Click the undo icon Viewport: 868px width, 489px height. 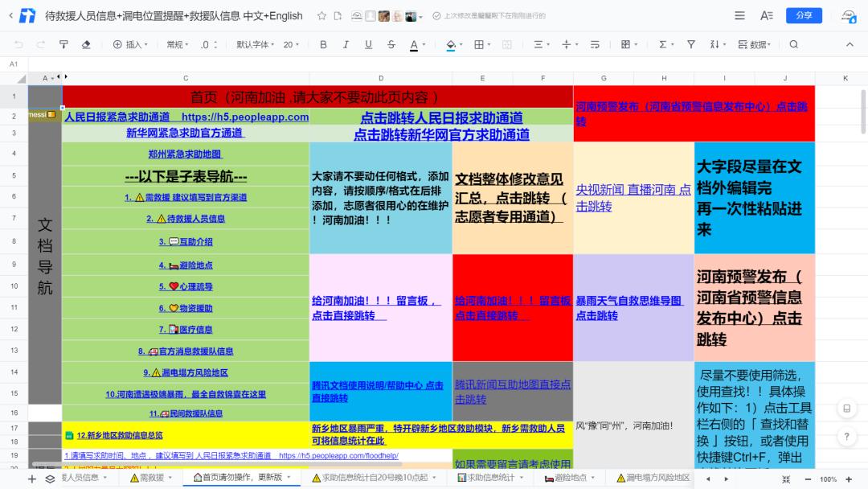[x=18, y=45]
